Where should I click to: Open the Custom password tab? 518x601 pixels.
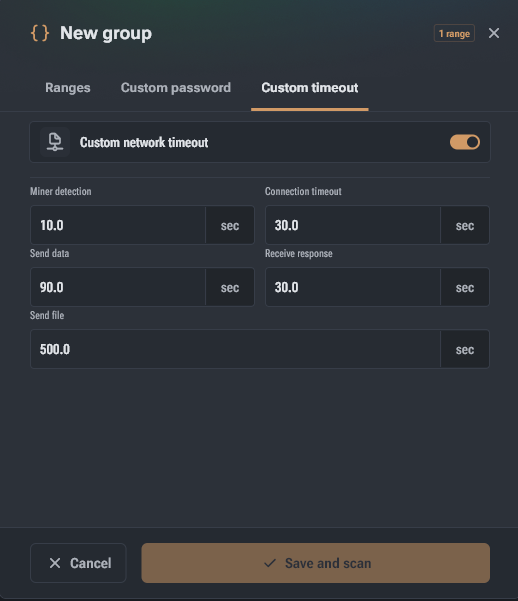click(x=176, y=88)
